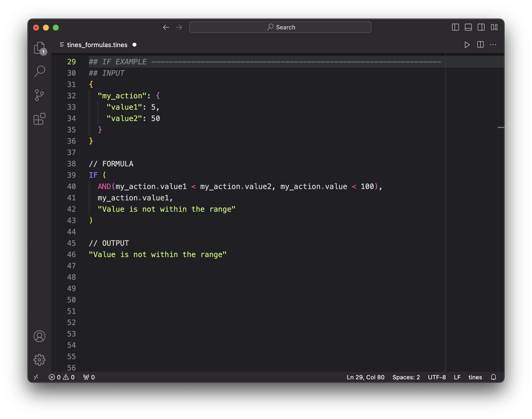This screenshot has height=419, width=532.
Task: Click the output string on line 46
Action: click(x=158, y=255)
